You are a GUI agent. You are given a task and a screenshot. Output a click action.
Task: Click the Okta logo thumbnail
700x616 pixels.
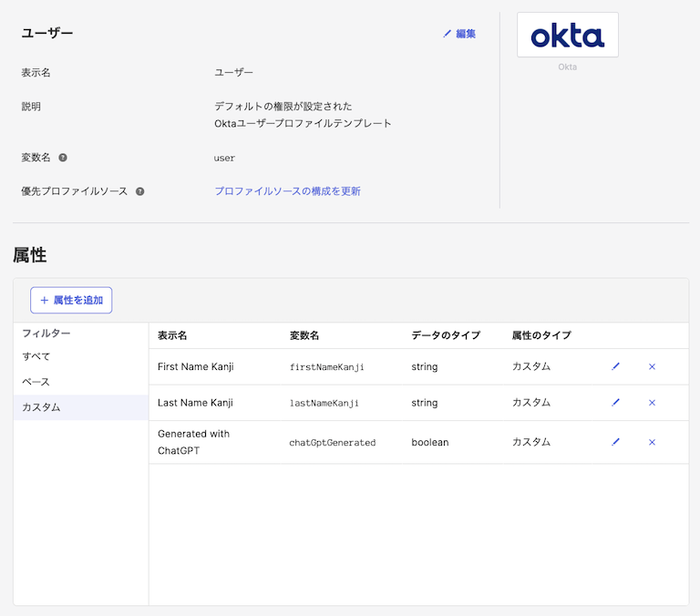(x=567, y=36)
